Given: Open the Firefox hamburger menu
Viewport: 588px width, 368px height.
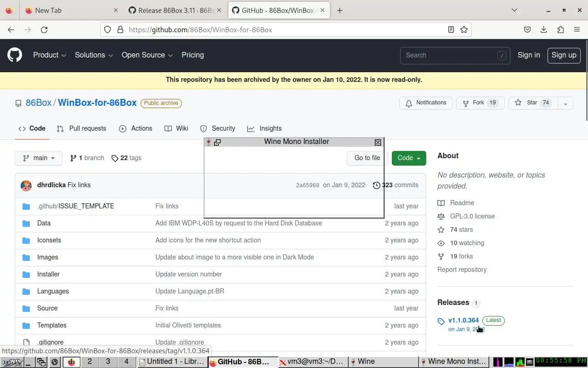Looking at the screenshot, I should [577, 29].
